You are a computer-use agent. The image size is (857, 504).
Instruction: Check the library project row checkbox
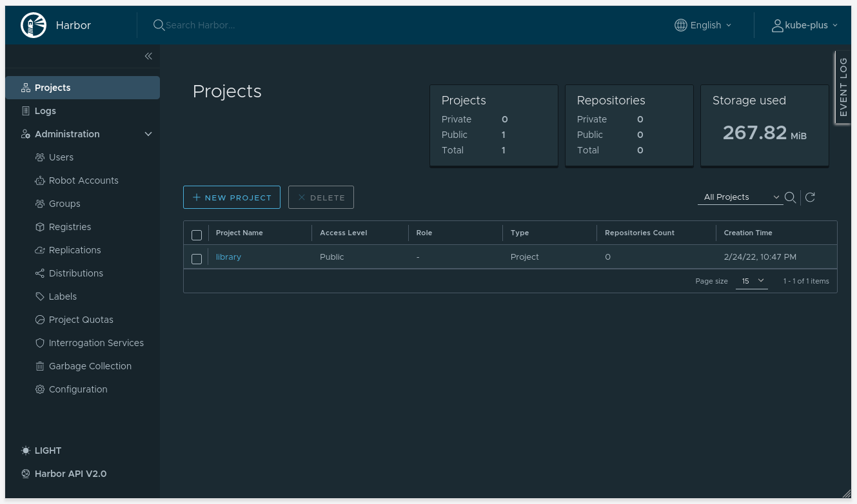(x=197, y=258)
